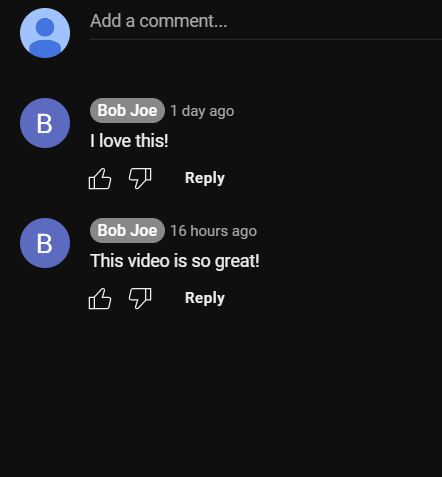Like the "This video is so great!" comment
Image resolution: width=442 pixels, height=477 pixels.
click(100, 298)
